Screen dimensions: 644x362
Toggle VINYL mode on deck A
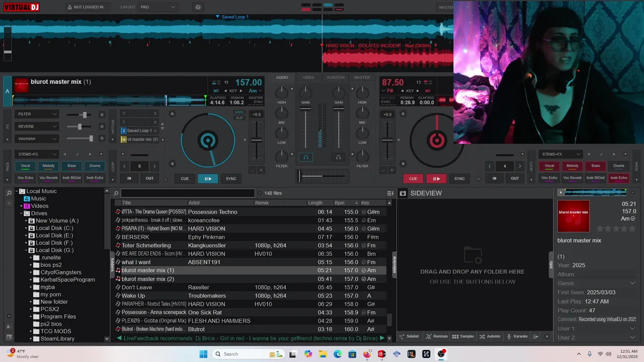point(239,112)
